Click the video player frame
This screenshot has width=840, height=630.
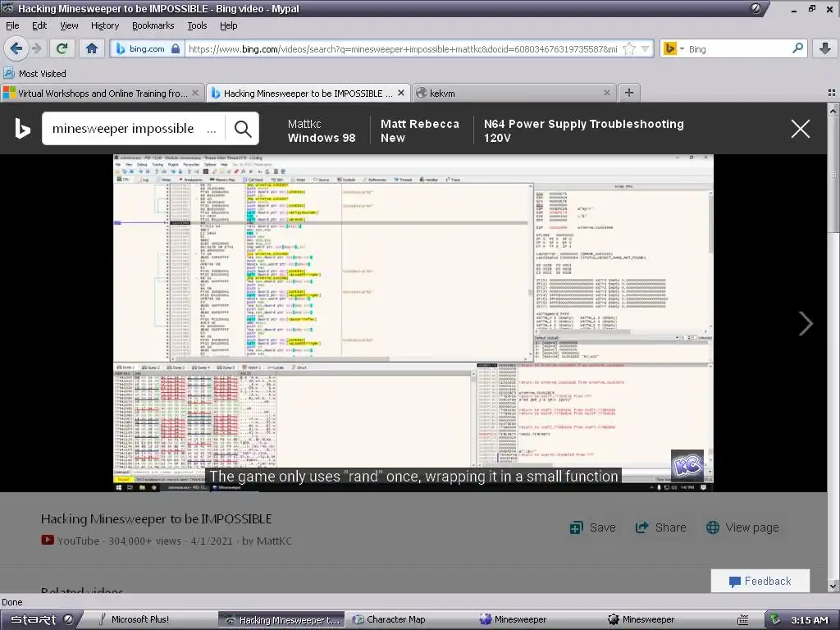click(x=413, y=323)
